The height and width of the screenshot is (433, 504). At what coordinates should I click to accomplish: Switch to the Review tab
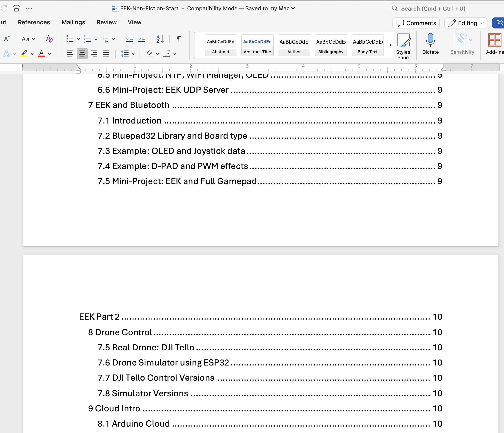pos(106,22)
